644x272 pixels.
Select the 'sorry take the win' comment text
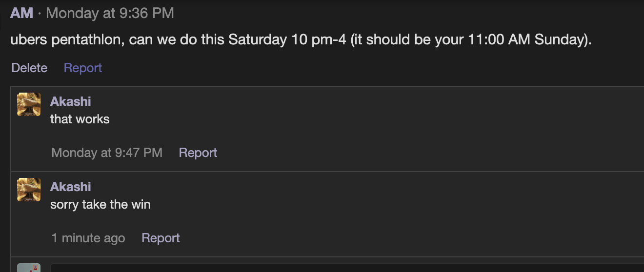point(101,204)
